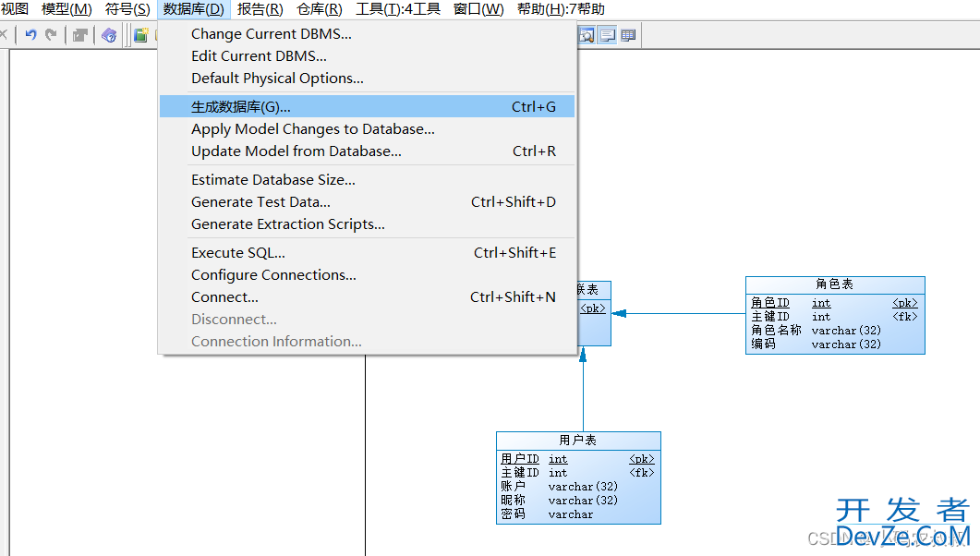Image resolution: width=980 pixels, height=556 pixels.
Task: Click the 昵称 varchar(32) row
Action: [560, 501]
